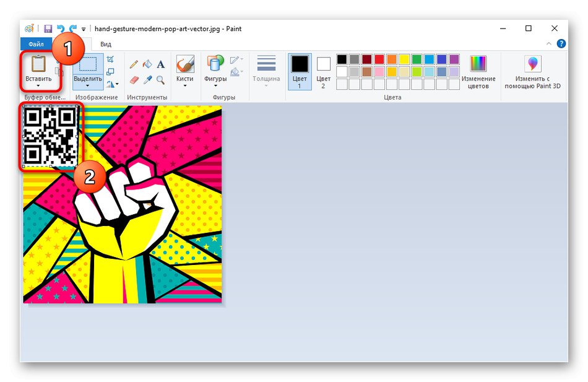This screenshot has height=382, width=588.
Task: Select the Text tool letter A
Action: [161, 64]
